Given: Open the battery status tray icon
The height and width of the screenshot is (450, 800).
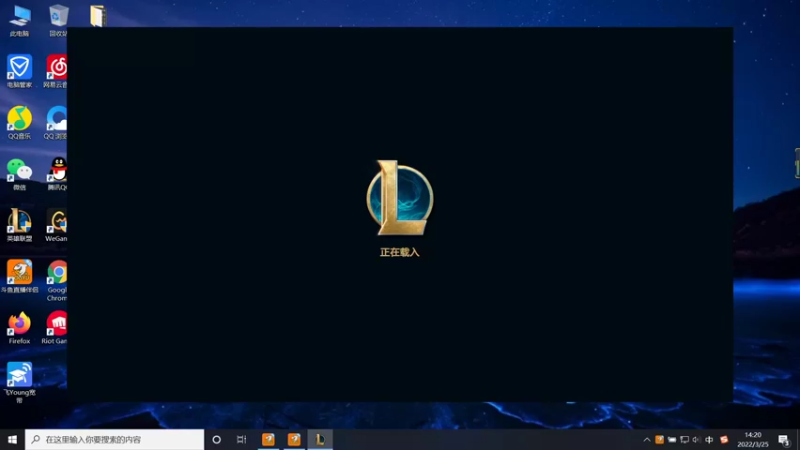Looking at the screenshot, I should click(672, 439).
